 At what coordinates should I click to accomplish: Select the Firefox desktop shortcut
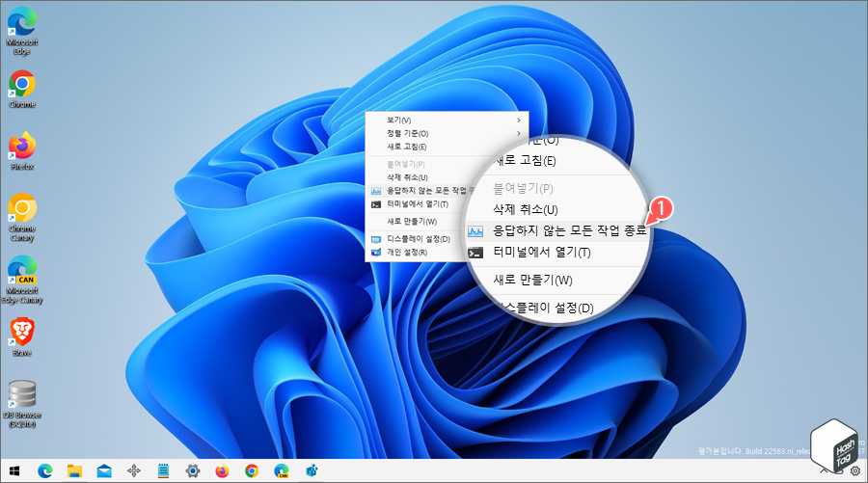tap(22, 150)
